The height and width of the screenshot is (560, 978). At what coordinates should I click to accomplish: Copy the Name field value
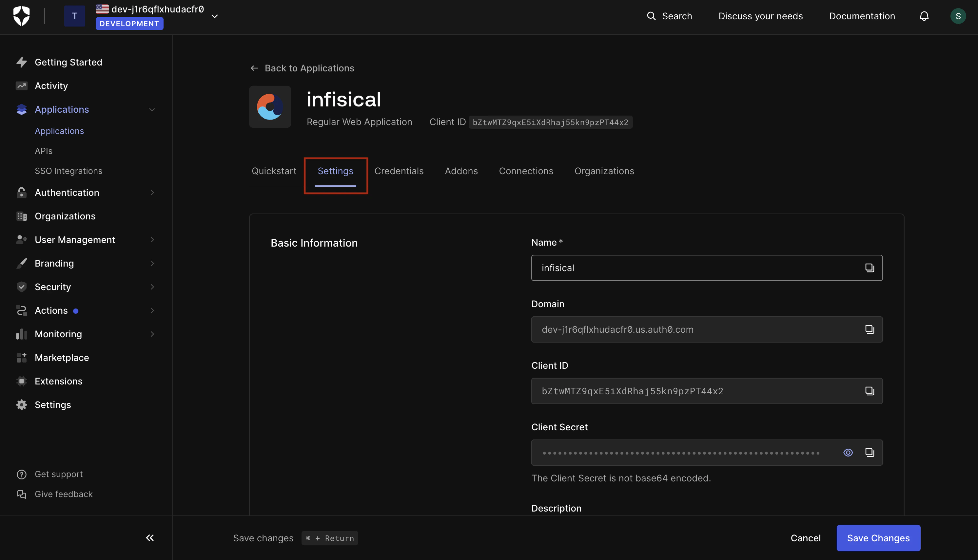pyautogui.click(x=869, y=268)
